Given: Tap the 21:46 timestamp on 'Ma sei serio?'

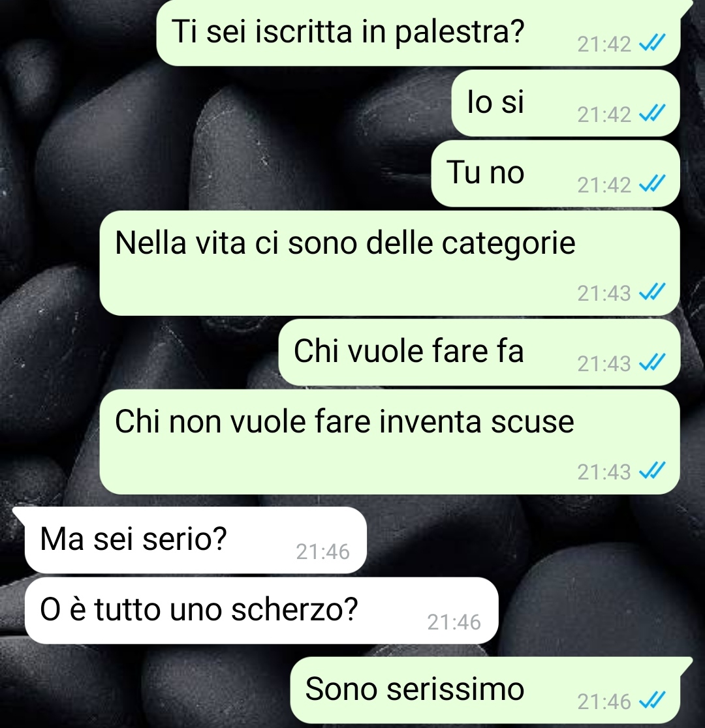Looking at the screenshot, I should [322, 552].
